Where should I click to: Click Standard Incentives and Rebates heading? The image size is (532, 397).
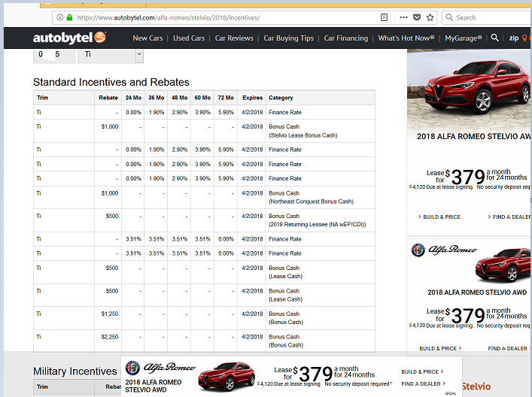111,82
